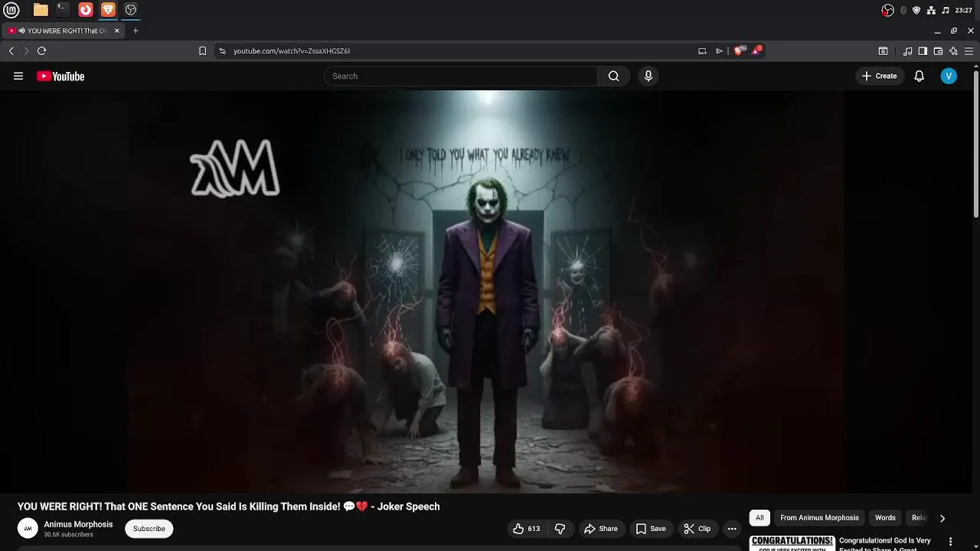Screen dimensions: 980x551
Task: Like the video with 613 likes
Action: [527, 529]
